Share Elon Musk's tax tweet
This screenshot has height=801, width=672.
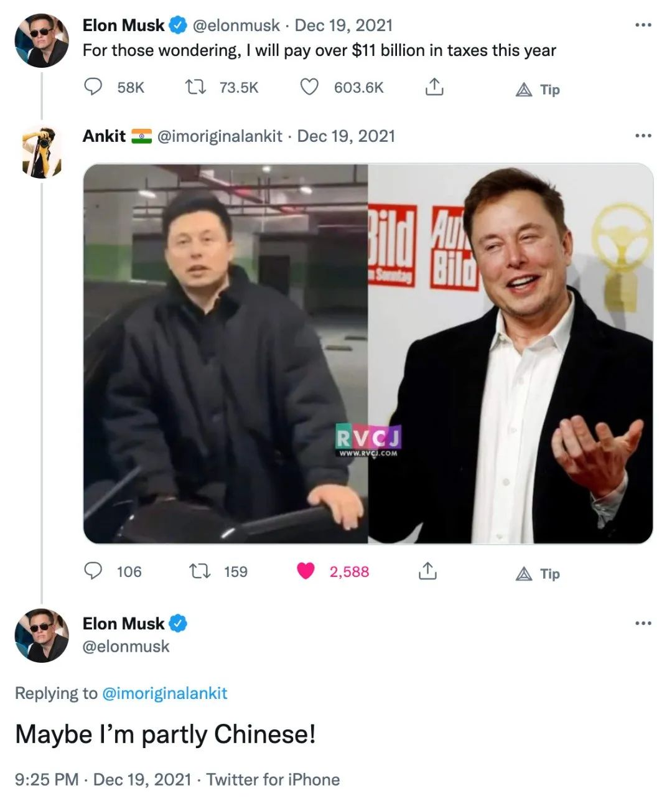click(434, 88)
